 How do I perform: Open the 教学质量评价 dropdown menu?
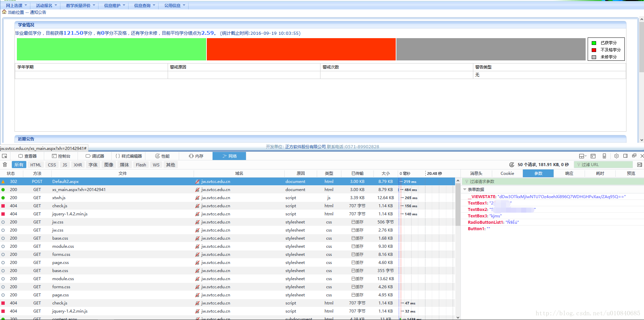coord(80,5)
